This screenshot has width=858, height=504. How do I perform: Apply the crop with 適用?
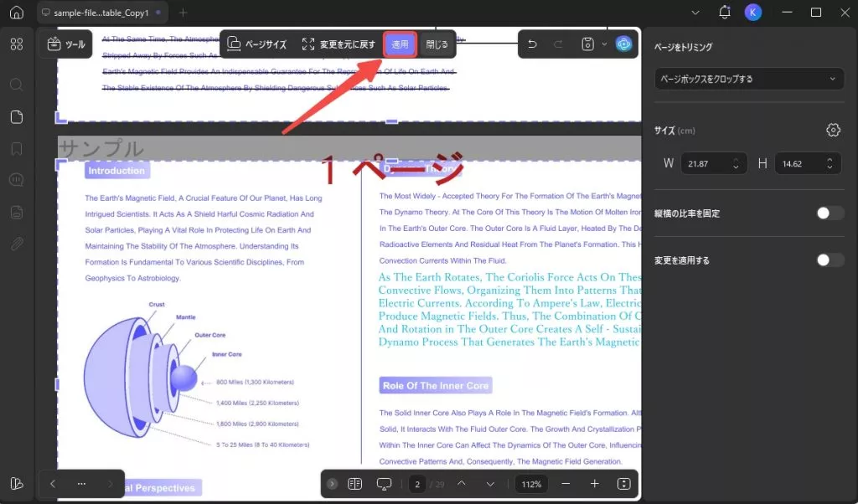(400, 44)
